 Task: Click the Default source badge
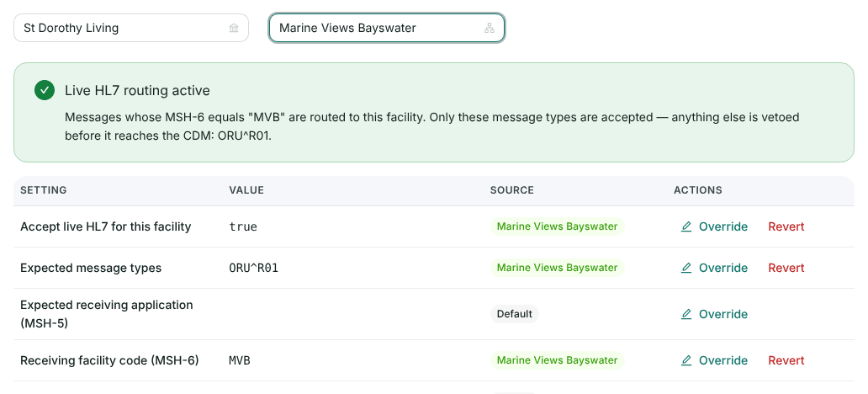point(514,314)
